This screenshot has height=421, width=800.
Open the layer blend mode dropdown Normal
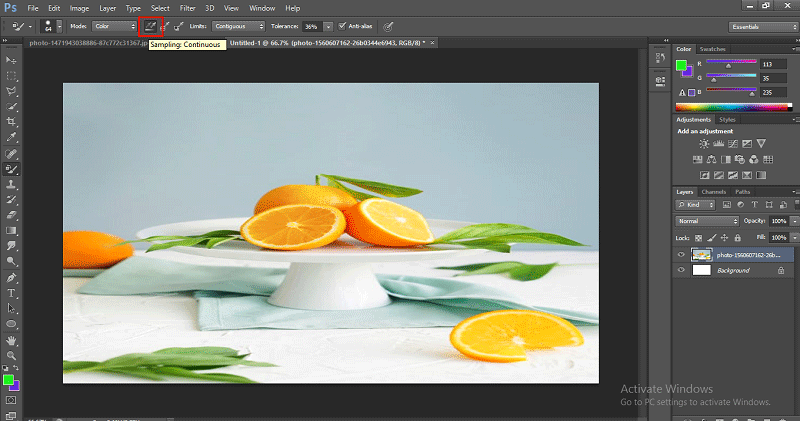point(707,221)
